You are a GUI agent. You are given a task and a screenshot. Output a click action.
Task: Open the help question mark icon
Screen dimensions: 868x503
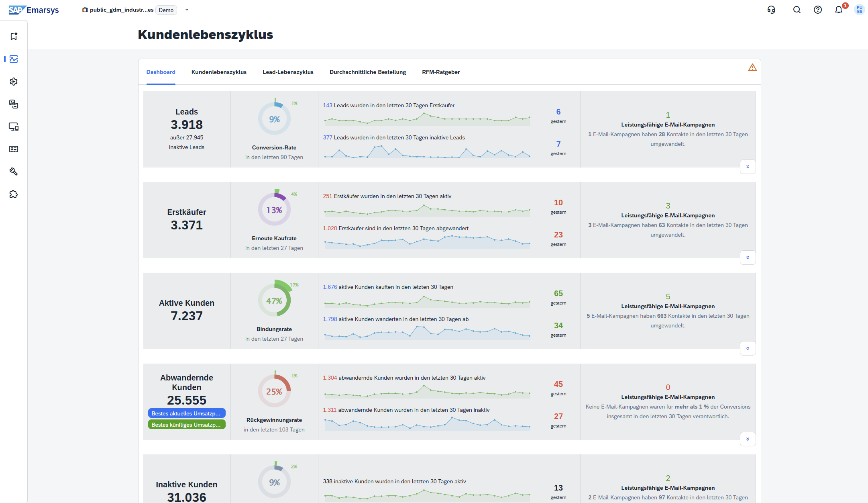coord(818,10)
